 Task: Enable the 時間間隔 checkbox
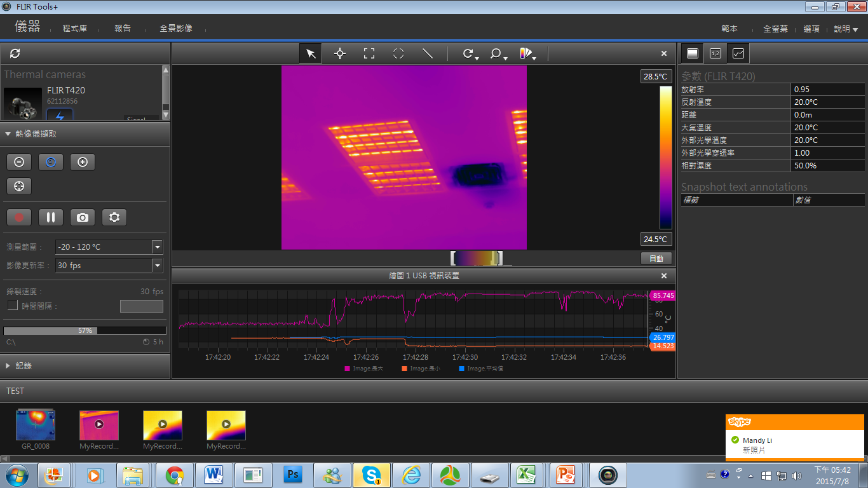[x=12, y=306]
